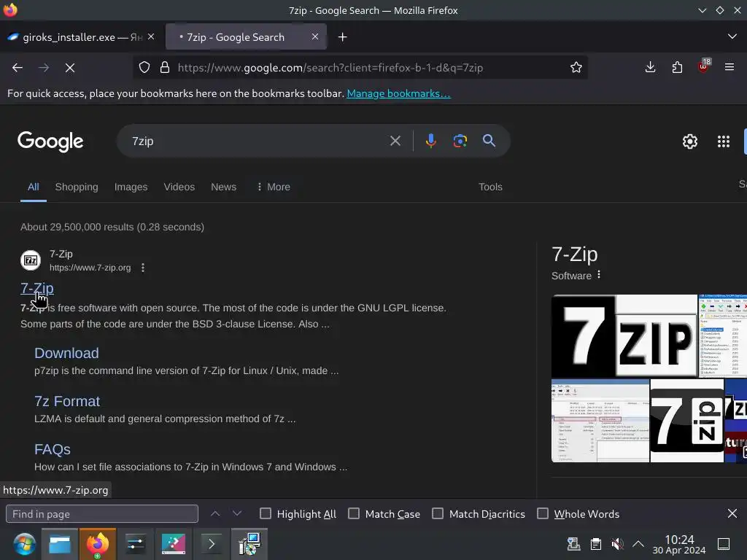This screenshot has height=560, width=747.
Task: Click the clock showing 10:24
Action: click(679, 544)
